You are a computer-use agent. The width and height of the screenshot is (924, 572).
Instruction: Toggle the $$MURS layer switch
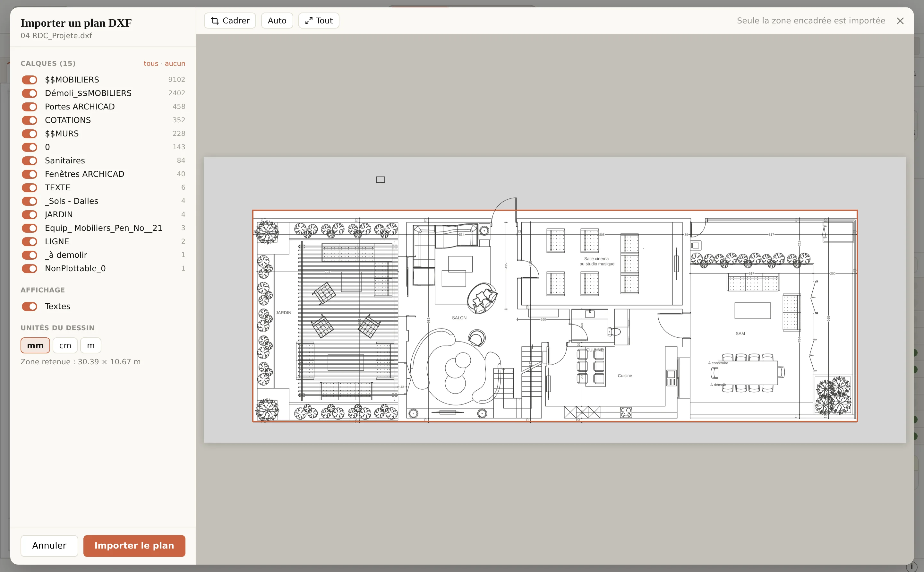30,134
